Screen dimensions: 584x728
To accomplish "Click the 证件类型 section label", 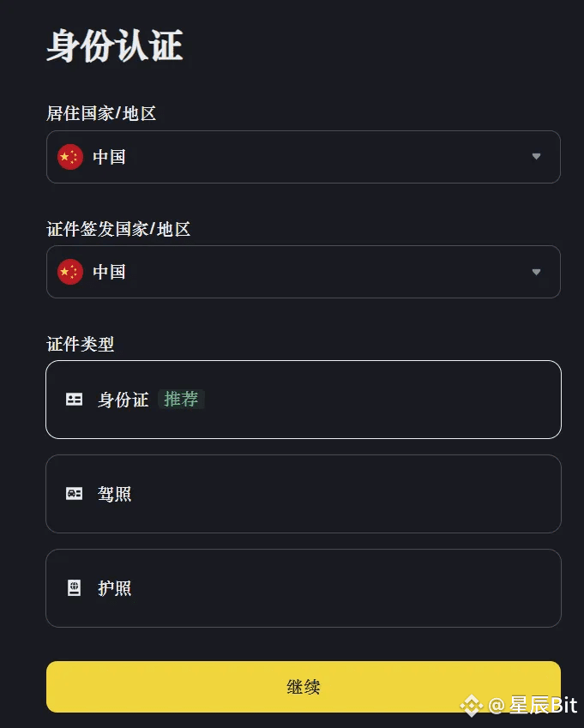I will tap(80, 345).
